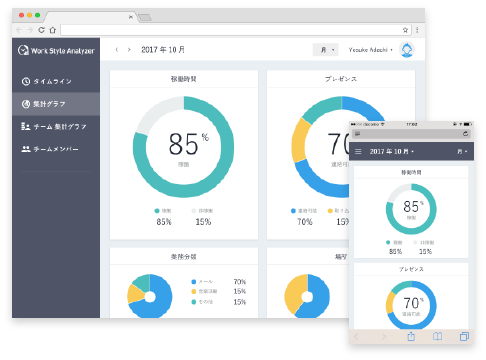The image size is (486, 360).
Task: Open the mobile hamburger menu
Action: click(x=358, y=151)
